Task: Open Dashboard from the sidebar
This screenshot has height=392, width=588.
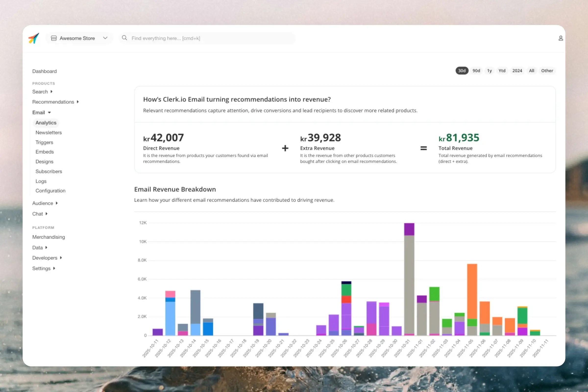Action: coord(45,71)
